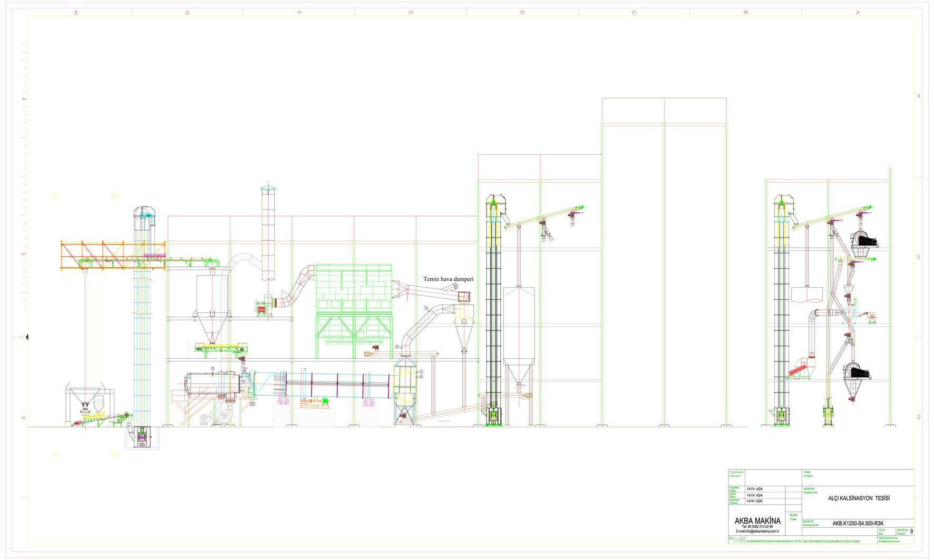Select the orange truss conveyor bridge

click(113, 256)
